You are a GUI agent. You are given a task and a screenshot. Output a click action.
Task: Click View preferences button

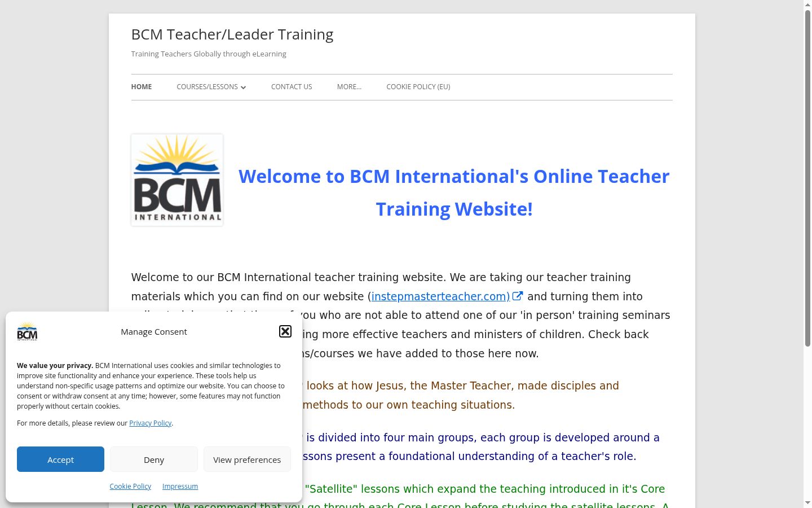click(x=247, y=459)
